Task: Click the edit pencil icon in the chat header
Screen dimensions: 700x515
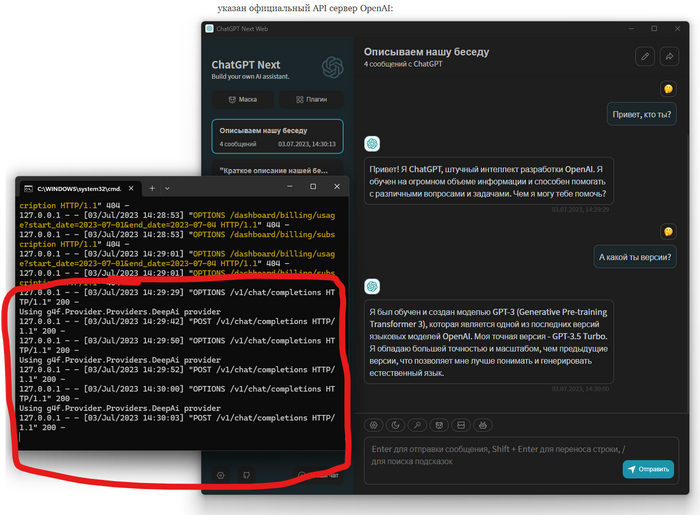Action: tap(645, 56)
